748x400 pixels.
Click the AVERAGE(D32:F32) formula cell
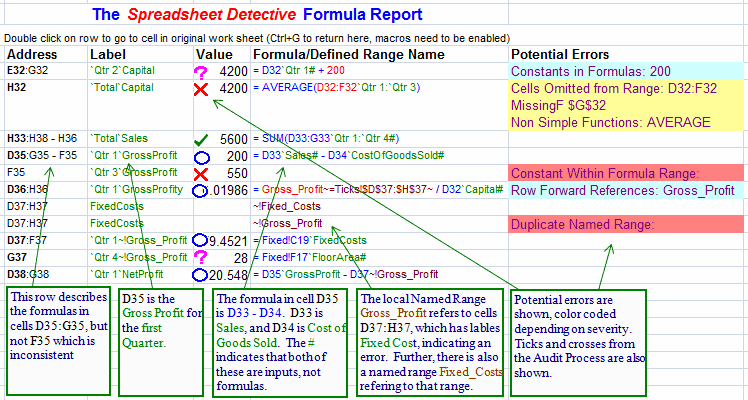337,88
